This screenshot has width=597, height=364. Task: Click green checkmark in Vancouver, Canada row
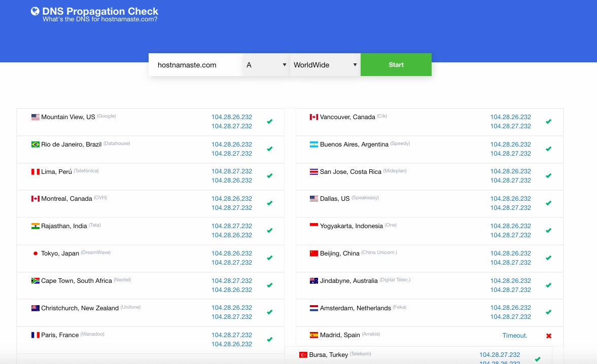[548, 122]
